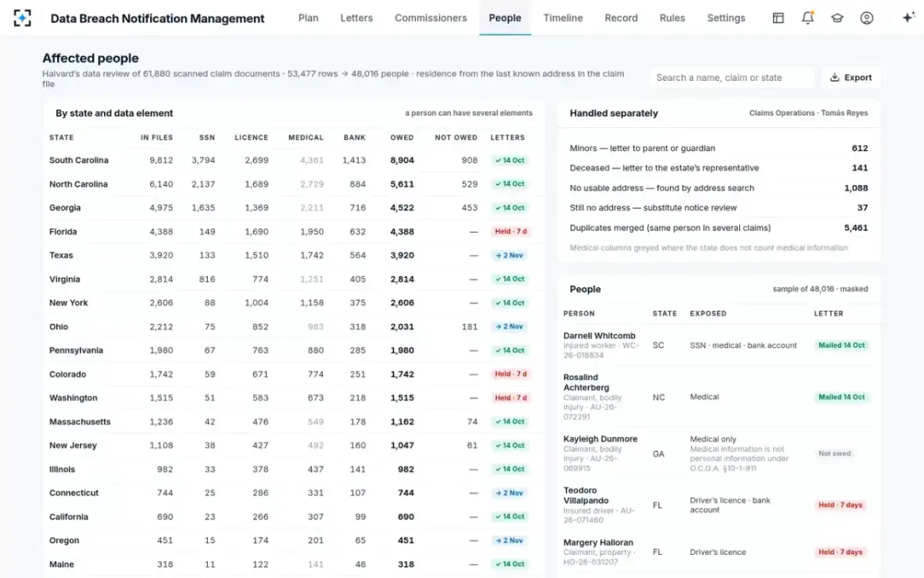Click the Florida 'Held · 7 d' badge
Image resolution: width=924 pixels, height=578 pixels.
511,231
